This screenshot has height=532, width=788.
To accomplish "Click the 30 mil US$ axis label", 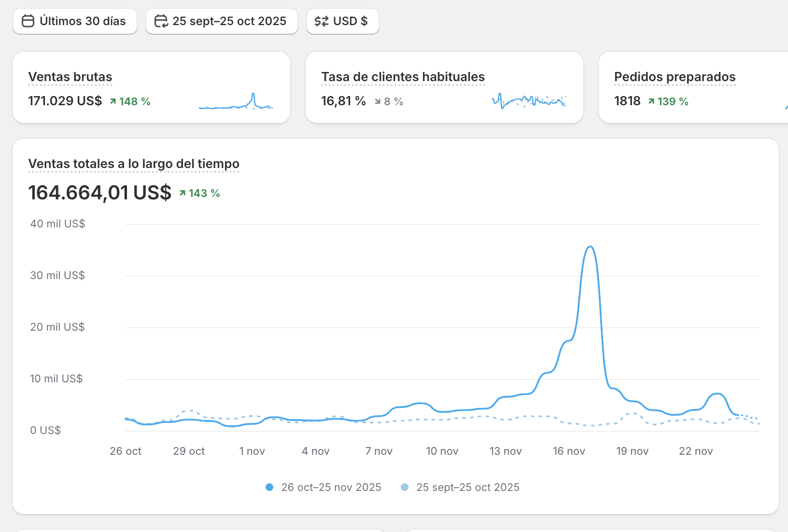I will [x=57, y=275].
